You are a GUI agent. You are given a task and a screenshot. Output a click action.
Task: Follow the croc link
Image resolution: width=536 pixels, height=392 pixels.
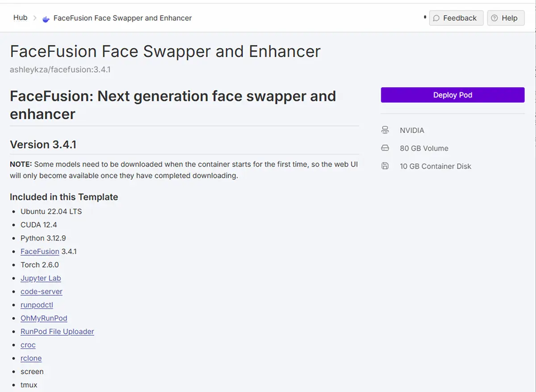pos(28,345)
